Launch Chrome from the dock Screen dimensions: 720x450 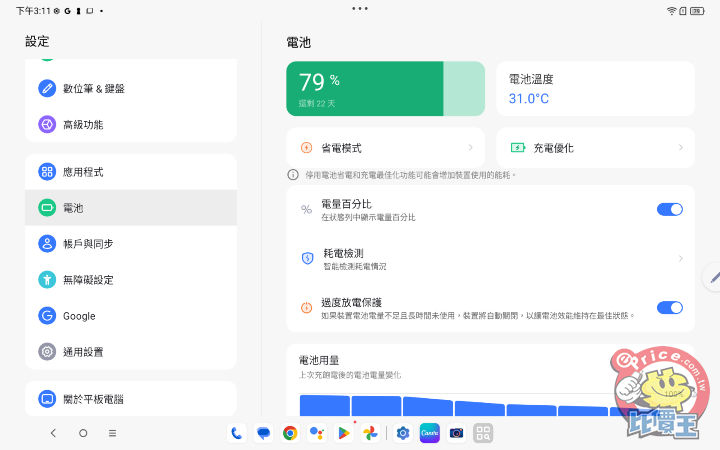(290, 433)
